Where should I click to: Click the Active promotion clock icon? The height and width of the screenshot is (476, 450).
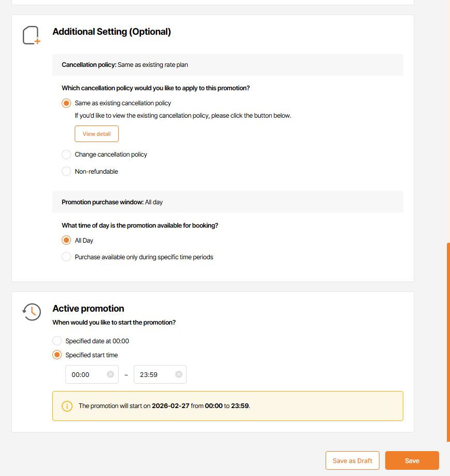pos(32,312)
